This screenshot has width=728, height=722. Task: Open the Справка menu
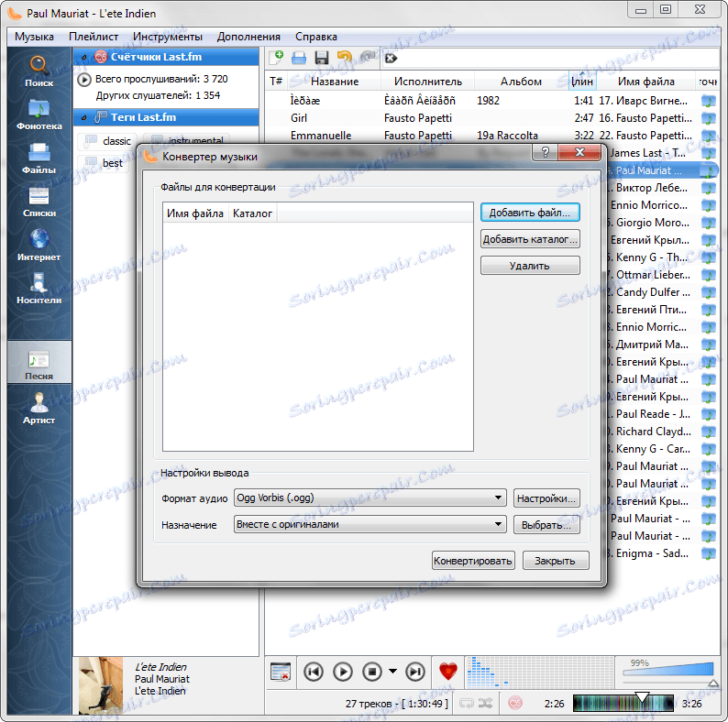click(316, 37)
